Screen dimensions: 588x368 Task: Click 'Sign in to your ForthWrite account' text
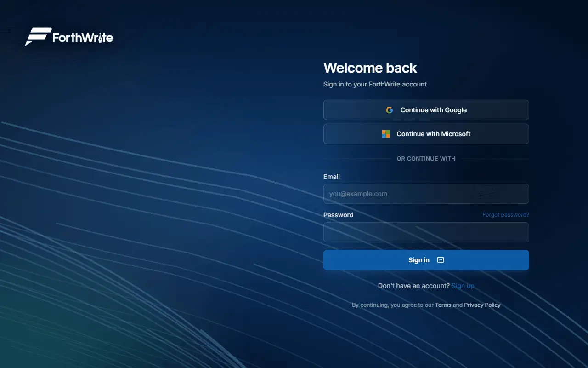(x=375, y=84)
